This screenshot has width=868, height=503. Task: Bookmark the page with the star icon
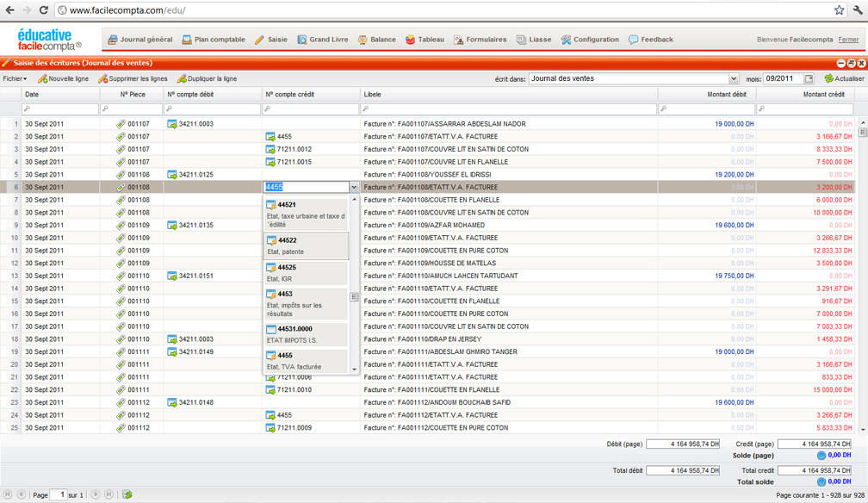tap(840, 10)
